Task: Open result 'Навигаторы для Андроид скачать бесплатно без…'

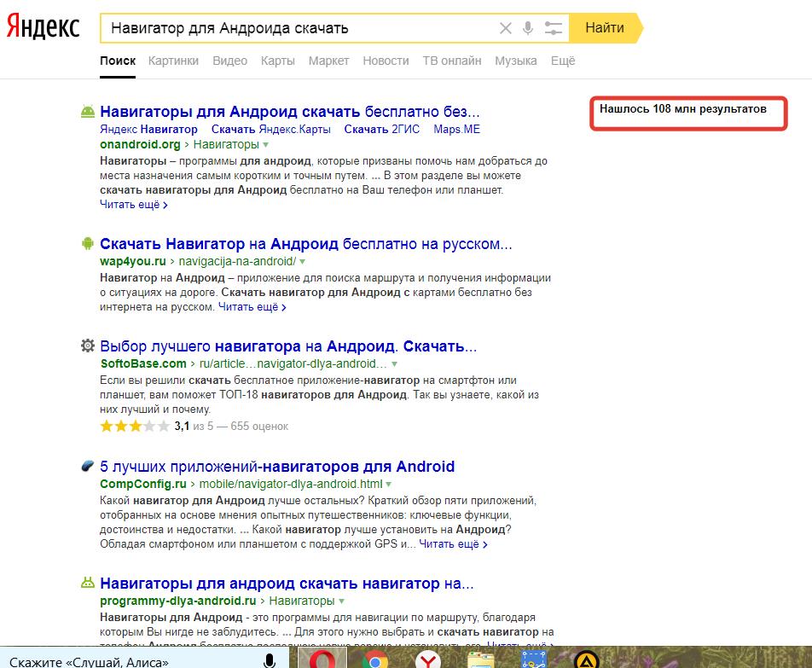Action: coord(290,111)
